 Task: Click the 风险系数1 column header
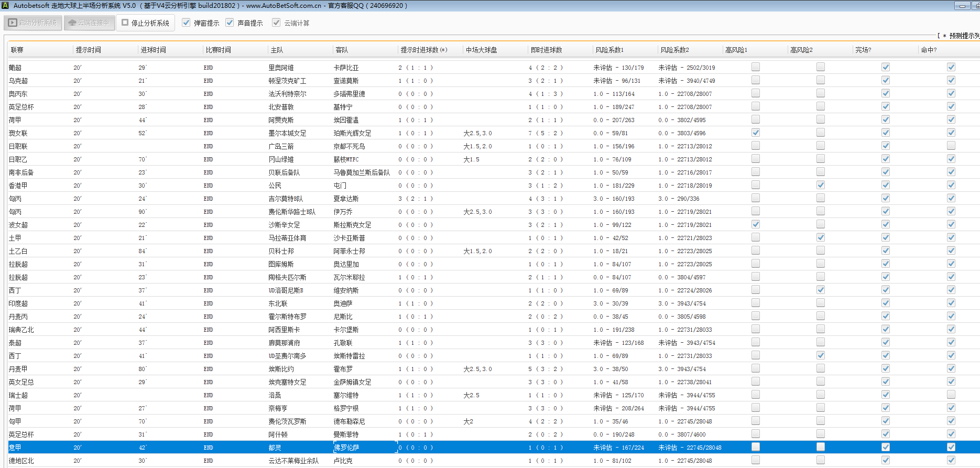tap(609, 50)
